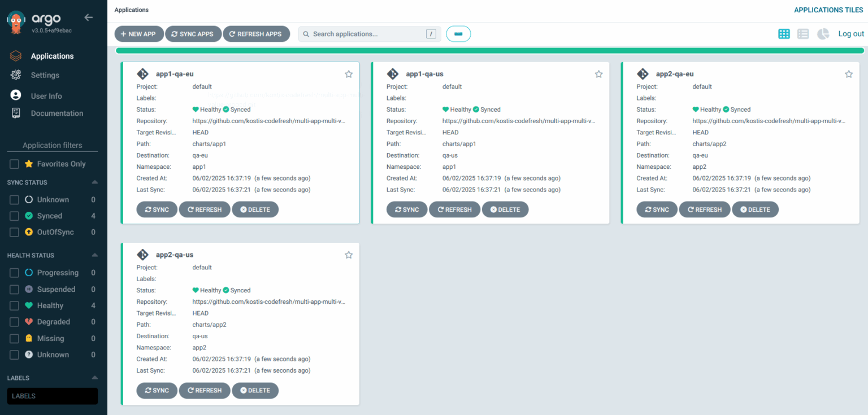Select Applications in the navigation menu
Viewport: 868px width, 415px height.
coord(53,55)
